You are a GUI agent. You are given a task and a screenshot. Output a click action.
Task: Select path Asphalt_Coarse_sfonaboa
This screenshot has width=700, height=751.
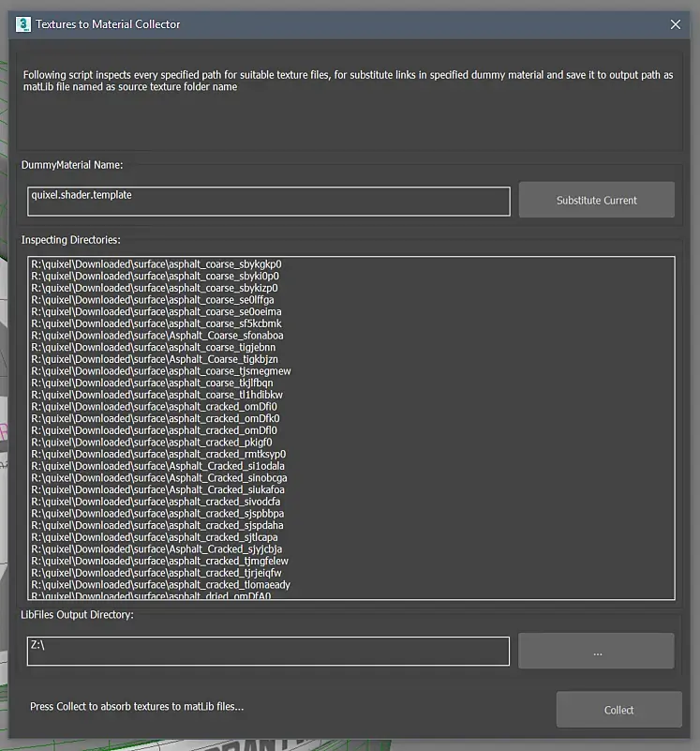tap(157, 336)
